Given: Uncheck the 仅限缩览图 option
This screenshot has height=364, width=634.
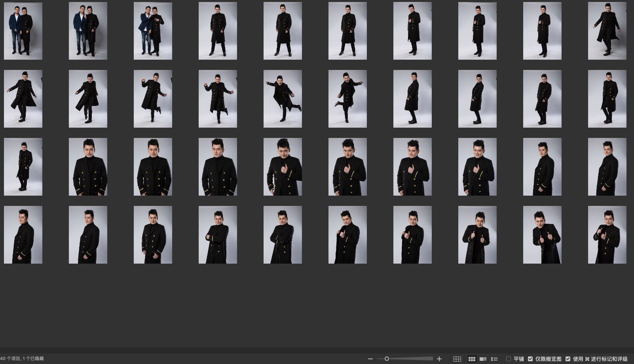Looking at the screenshot, I should pyautogui.click(x=530, y=359).
